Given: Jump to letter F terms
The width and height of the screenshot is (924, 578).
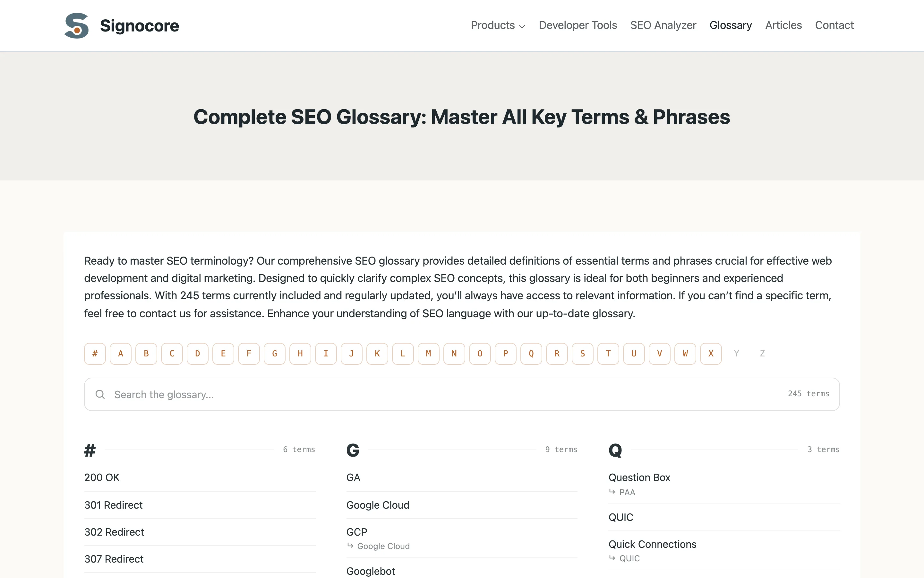Looking at the screenshot, I should coord(249,354).
